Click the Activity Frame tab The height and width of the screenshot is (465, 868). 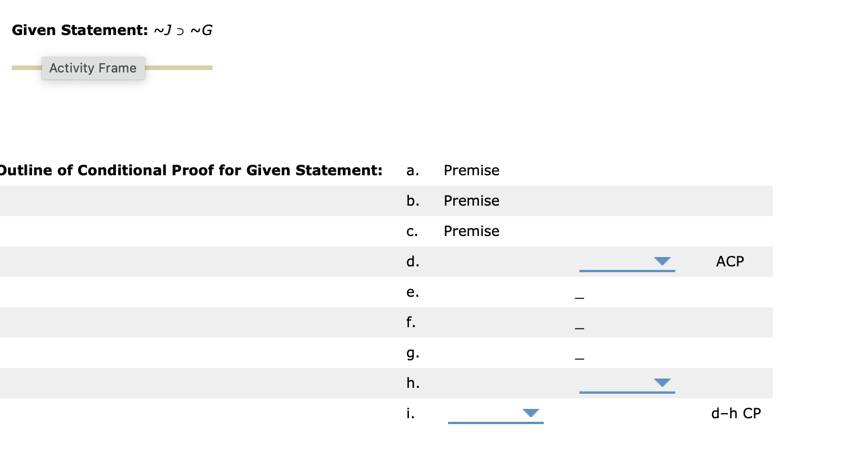pos(93,68)
